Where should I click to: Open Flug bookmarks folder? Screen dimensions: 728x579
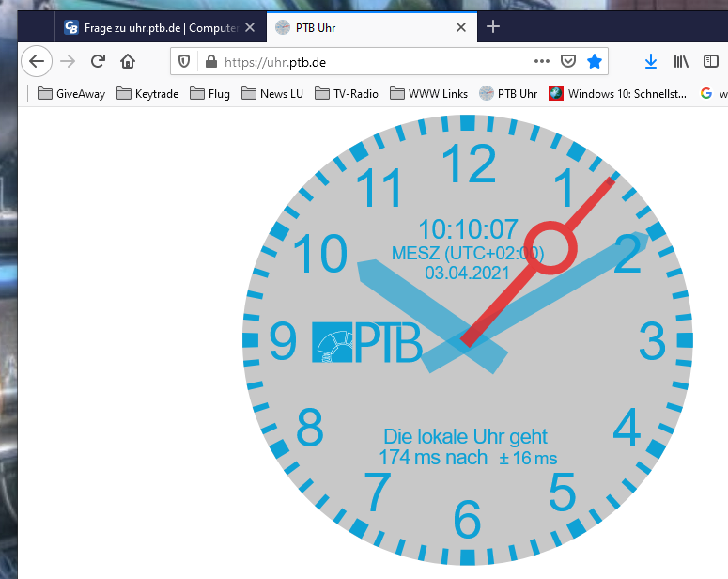[x=209, y=94]
